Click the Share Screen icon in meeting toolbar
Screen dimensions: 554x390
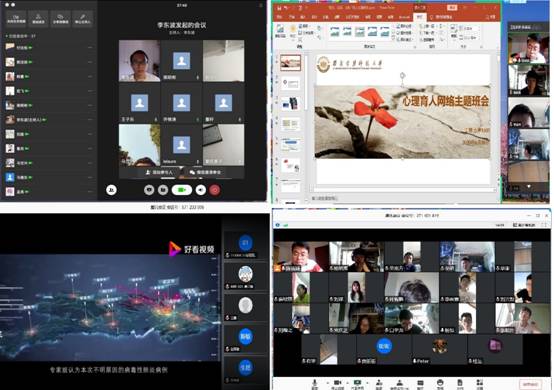(358, 384)
